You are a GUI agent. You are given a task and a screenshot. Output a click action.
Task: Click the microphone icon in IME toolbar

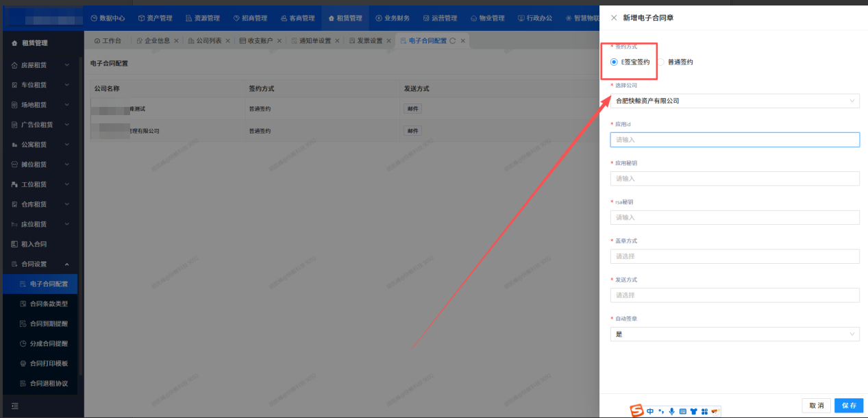671,411
